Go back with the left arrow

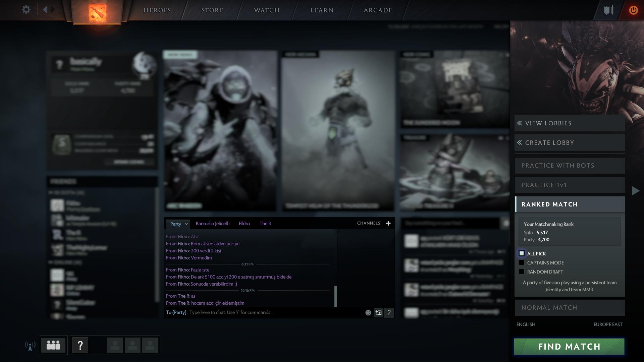pyautogui.click(x=45, y=10)
